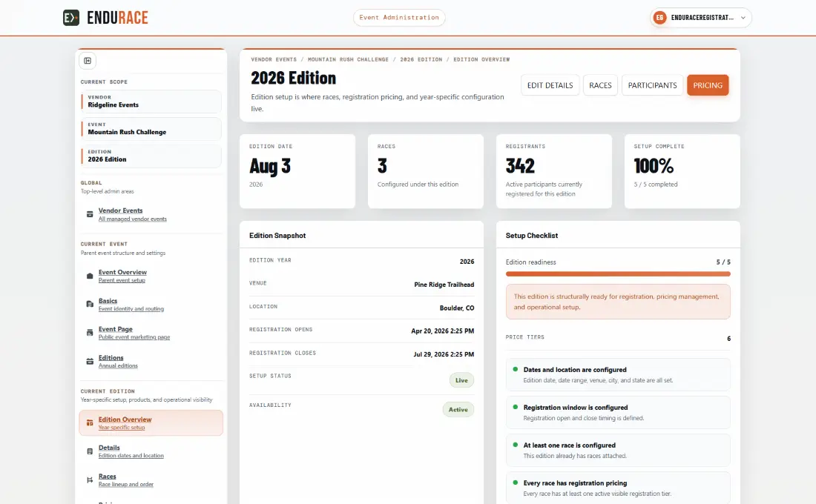Select the Ridgeline Events vendor scope

pyautogui.click(x=151, y=102)
